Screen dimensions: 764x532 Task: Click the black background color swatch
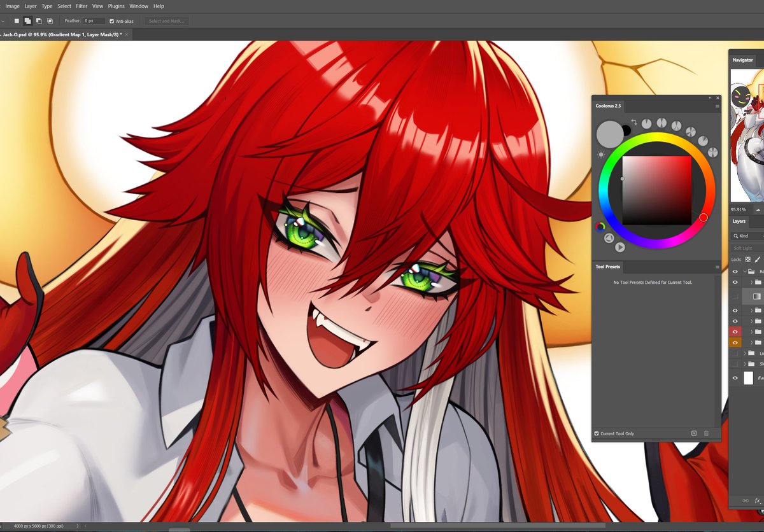point(626,130)
